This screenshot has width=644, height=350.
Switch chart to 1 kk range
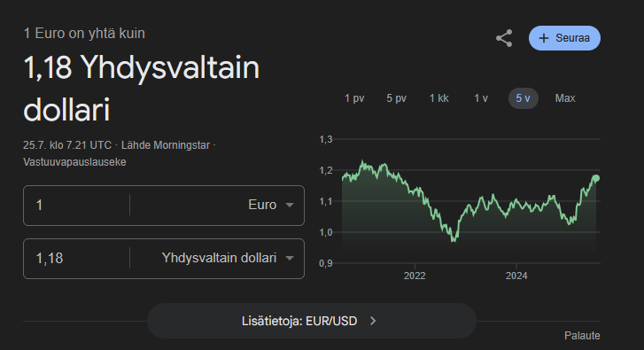439,98
